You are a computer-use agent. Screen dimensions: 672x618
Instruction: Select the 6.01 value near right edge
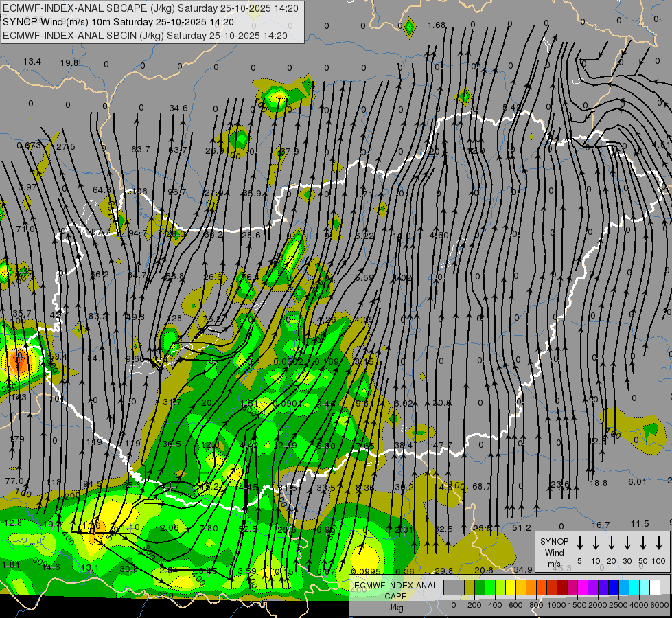pos(637,481)
